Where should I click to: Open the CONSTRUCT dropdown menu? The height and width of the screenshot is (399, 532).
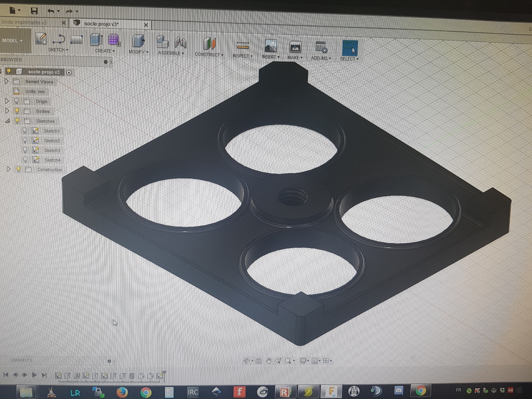tap(209, 54)
